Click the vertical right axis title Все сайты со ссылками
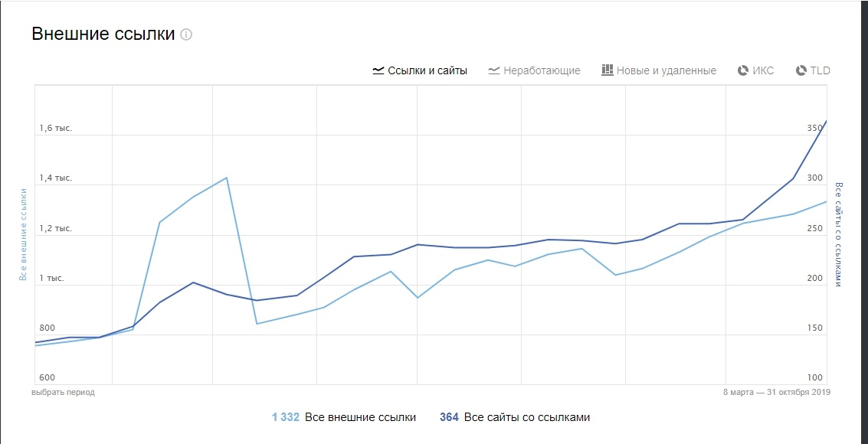 click(x=838, y=234)
